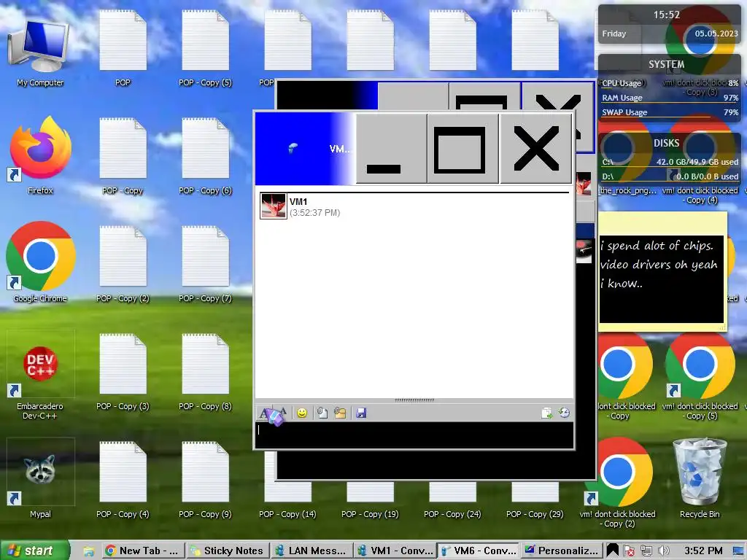The width and height of the screenshot is (747, 560).
Task: Select the POP - Copy file
Action: coord(123,157)
